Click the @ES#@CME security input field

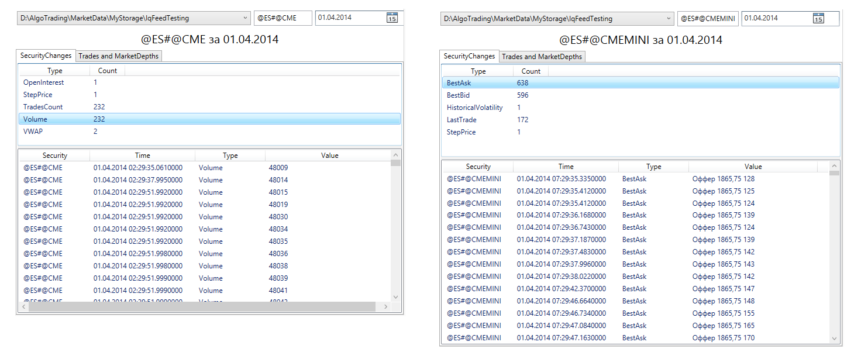[283, 18]
